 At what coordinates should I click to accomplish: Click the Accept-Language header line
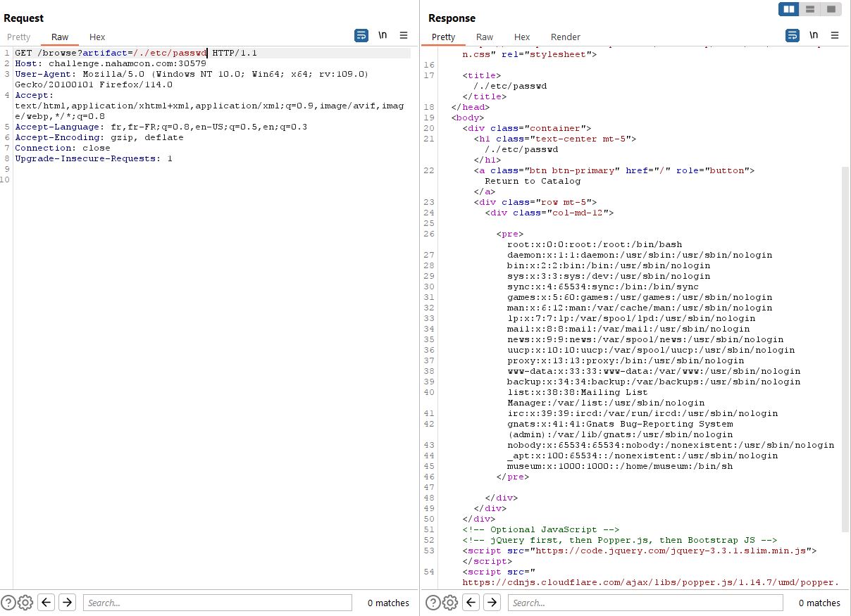(x=161, y=127)
